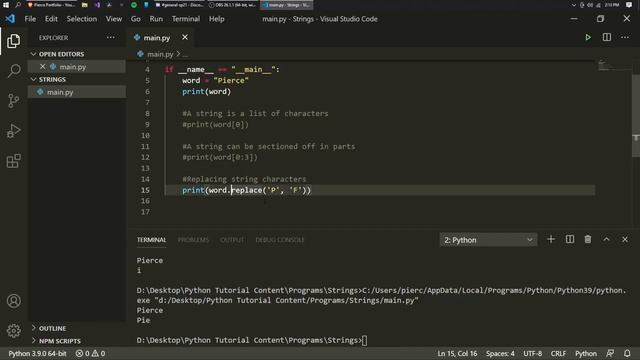The image size is (640, 360).
Task: Open the Accounts menu icon
Action: (13, 301)
